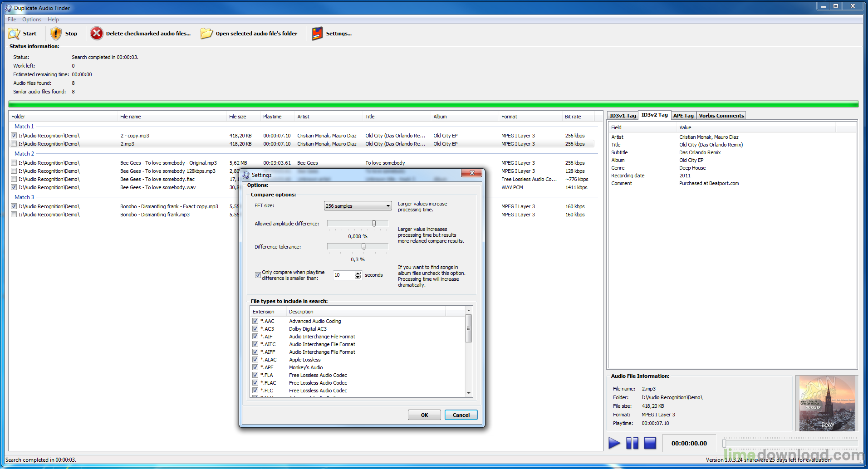Sort file types by Extension column
The image size is (868, 469).
point(268,312)
